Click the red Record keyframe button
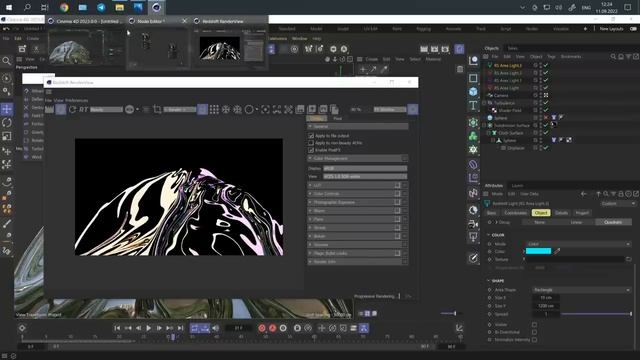The width and height of the screenshot is (640, 360). (262, 328)
